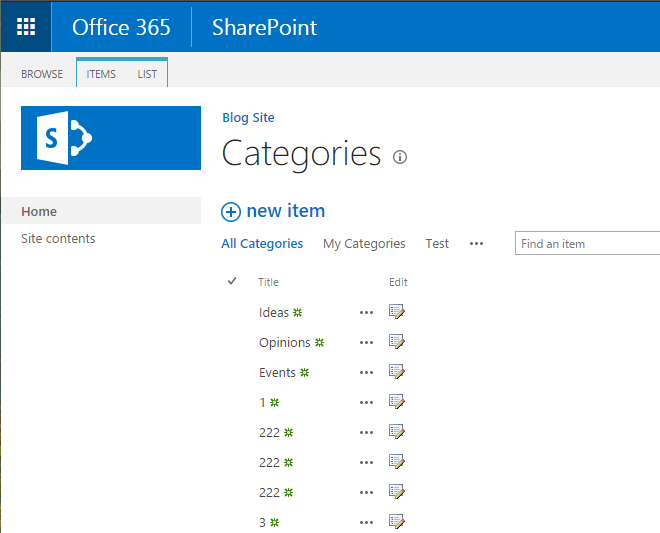This screenshot has width=660, height=533.
Task: Click the plus icon for new item
Action: [231, 211]
